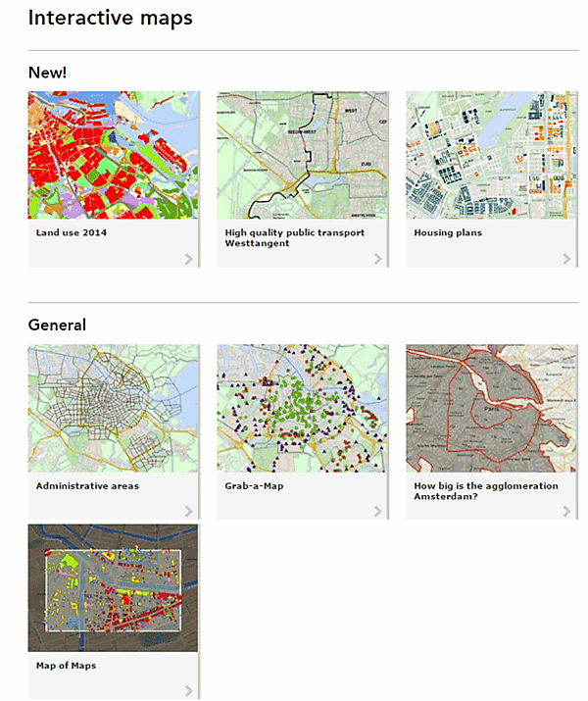Follow the Land use 2014 link

pos(72,233)
